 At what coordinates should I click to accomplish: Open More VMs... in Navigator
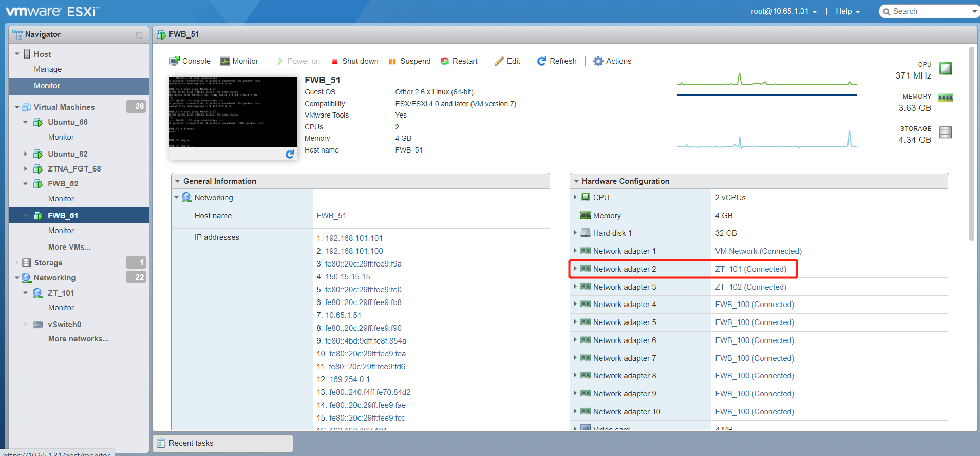point(69,247)
